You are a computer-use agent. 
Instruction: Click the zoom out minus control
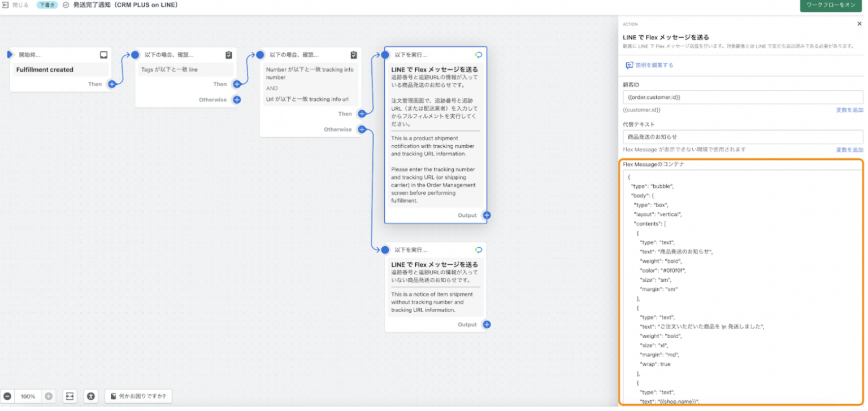pyautogui.click(x=8, y=396)
